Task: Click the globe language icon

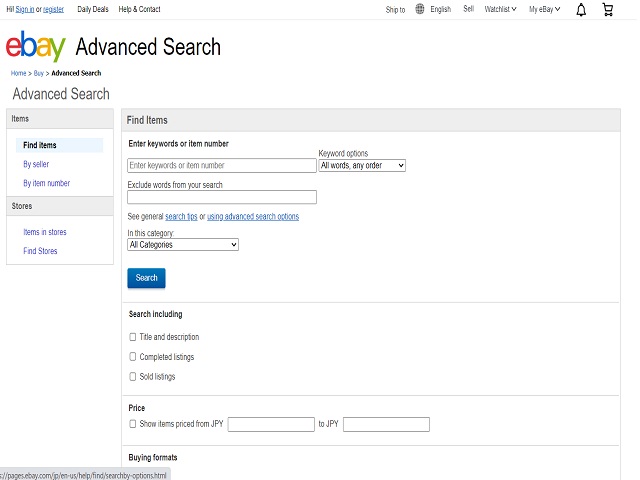Action: coord(420,9)
